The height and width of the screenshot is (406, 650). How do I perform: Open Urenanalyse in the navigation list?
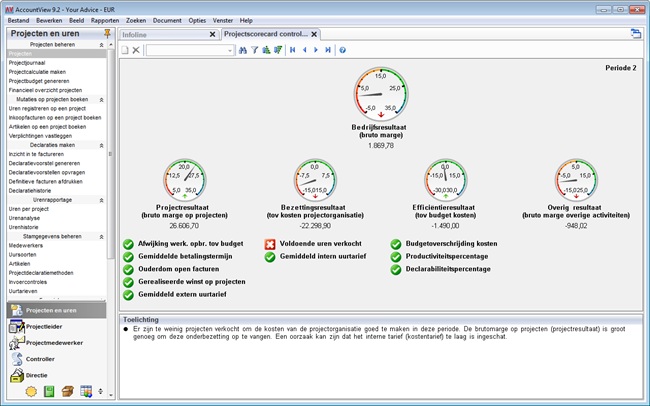click(24, 218)
